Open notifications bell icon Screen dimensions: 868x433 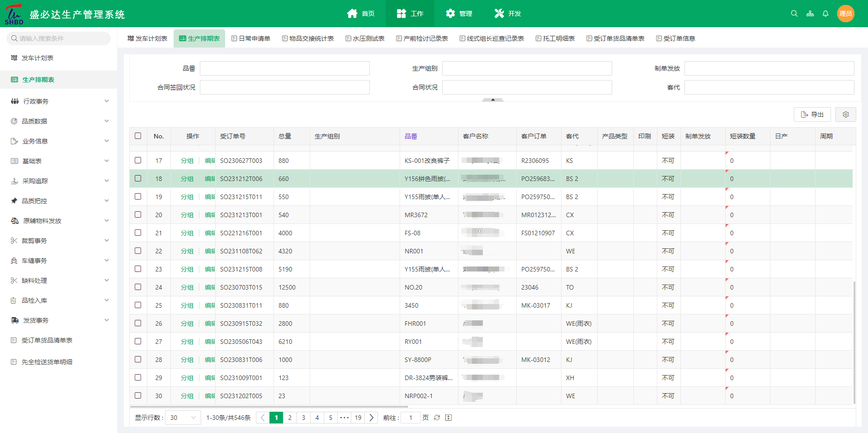click(826, 14)
